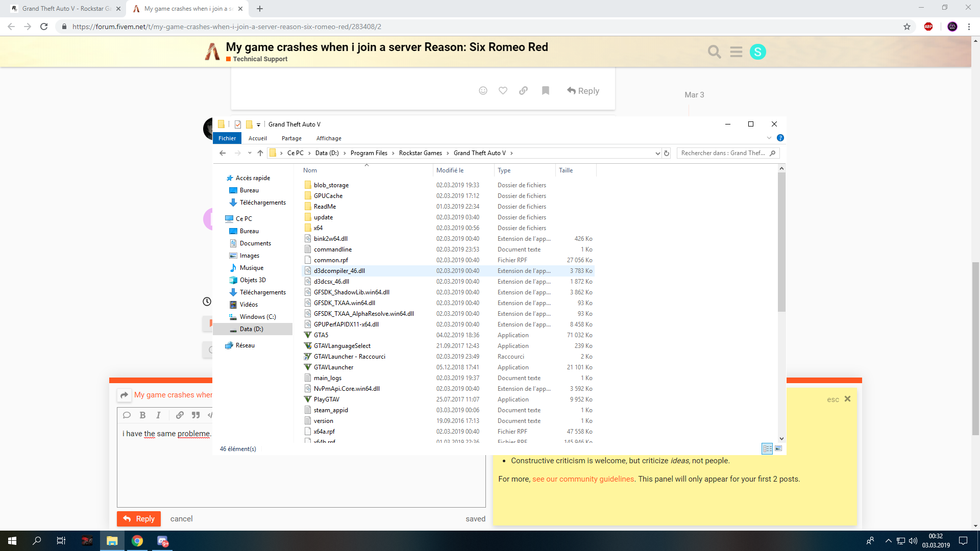980x551 pixels.
Task: Click Reply on the post above
Action: 583,91
